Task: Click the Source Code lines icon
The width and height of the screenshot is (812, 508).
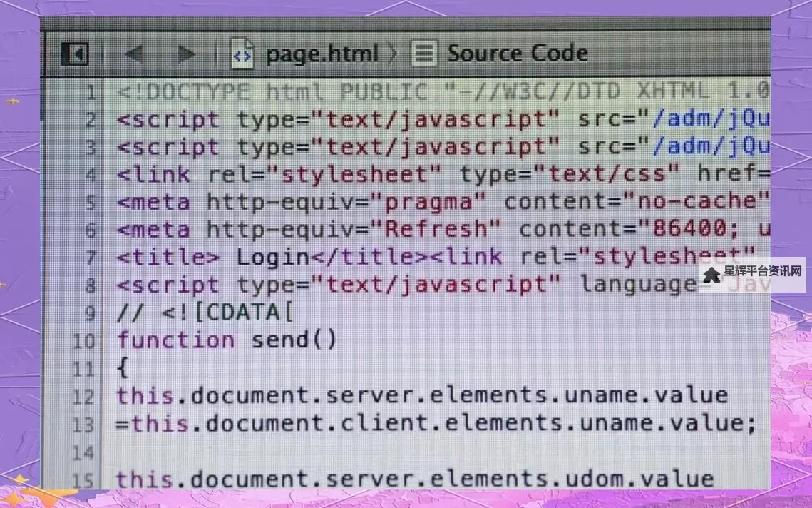Action: click(423, 54)
